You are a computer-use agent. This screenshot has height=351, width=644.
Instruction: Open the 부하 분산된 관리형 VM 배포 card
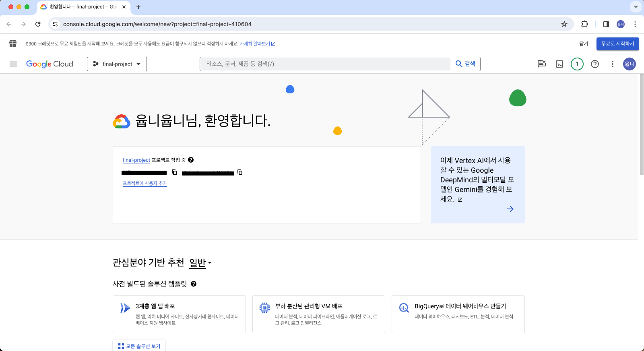point(319,314)
